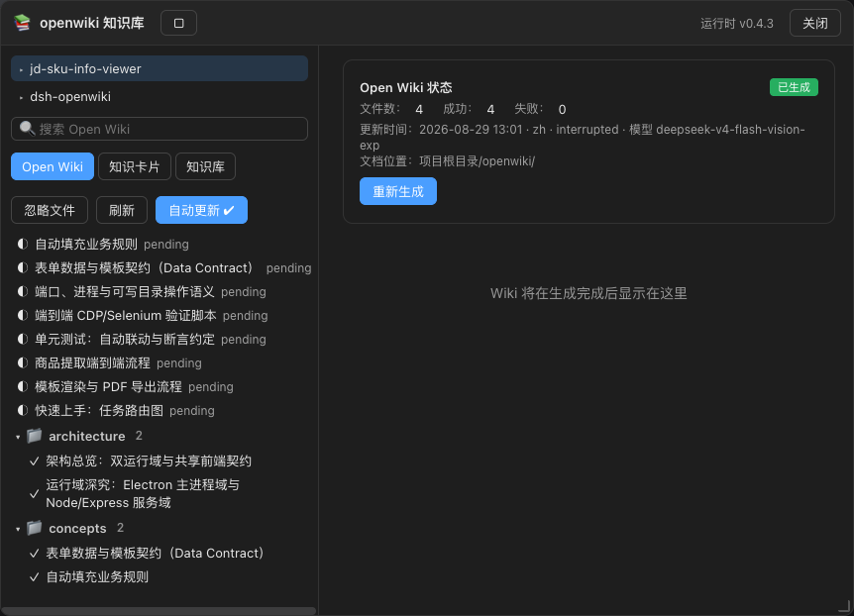The image size is (854, 616).
Task: Switch to the 知识卡片 tab
Action: coord(135,166)
